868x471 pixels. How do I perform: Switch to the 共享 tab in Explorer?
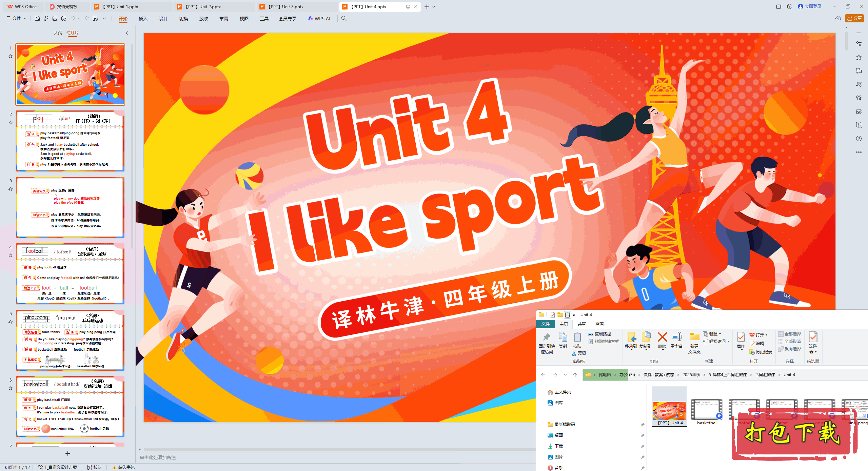pos(582,324)
